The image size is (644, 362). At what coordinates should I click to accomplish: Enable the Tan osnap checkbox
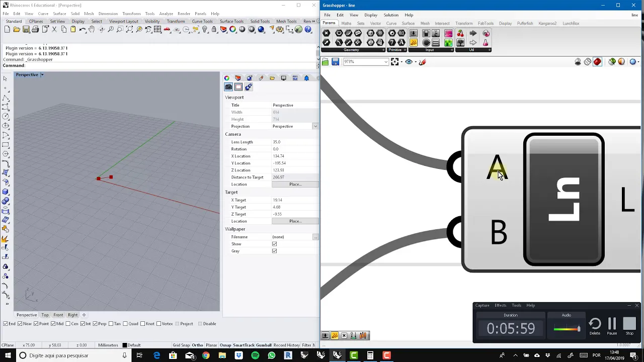tap(112, 324)
